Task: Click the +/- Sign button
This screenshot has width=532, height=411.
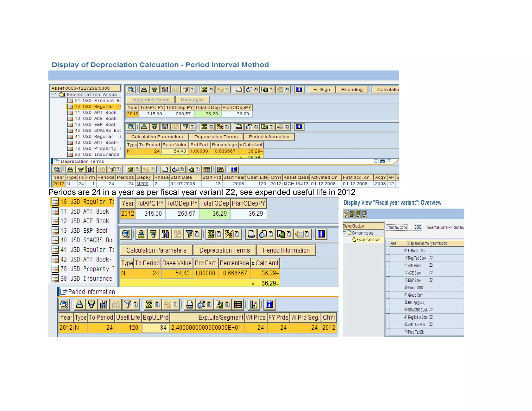Action: coord(321,90)
